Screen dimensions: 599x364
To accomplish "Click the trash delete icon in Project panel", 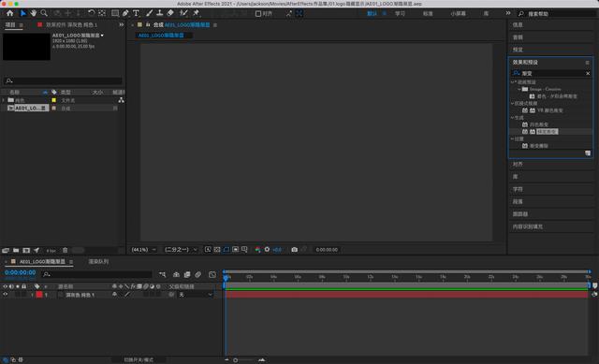I will click(65, 251).
